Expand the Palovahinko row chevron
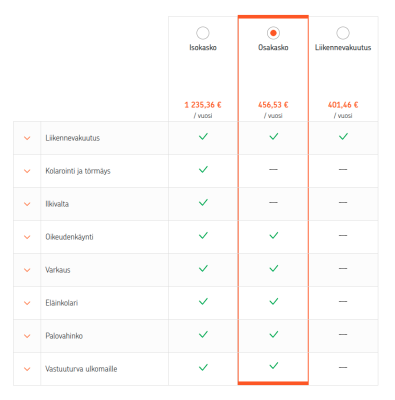This screenshot has height=400, width=395. 27,336
